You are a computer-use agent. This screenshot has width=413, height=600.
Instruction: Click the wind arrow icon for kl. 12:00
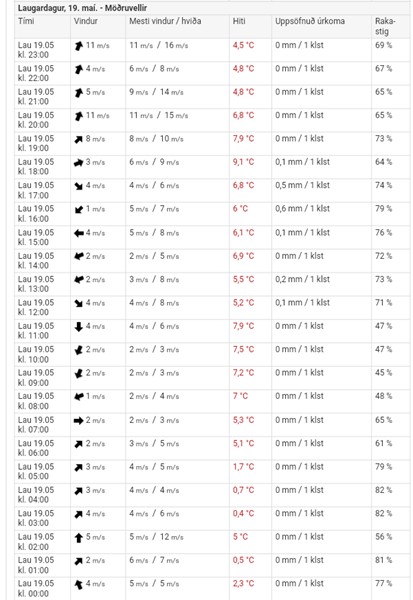click(78, 303)
